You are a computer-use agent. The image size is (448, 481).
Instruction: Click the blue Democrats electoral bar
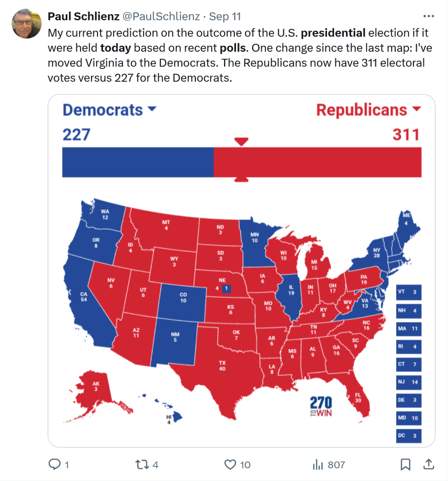137,162
